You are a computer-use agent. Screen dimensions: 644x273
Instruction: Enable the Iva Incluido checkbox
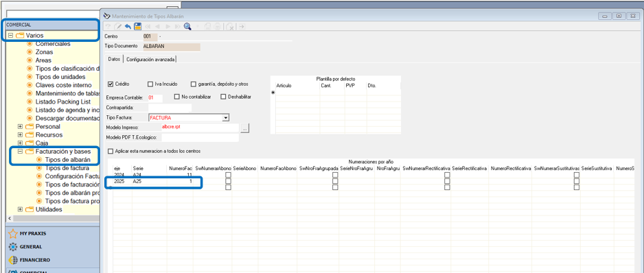point(150,84)
